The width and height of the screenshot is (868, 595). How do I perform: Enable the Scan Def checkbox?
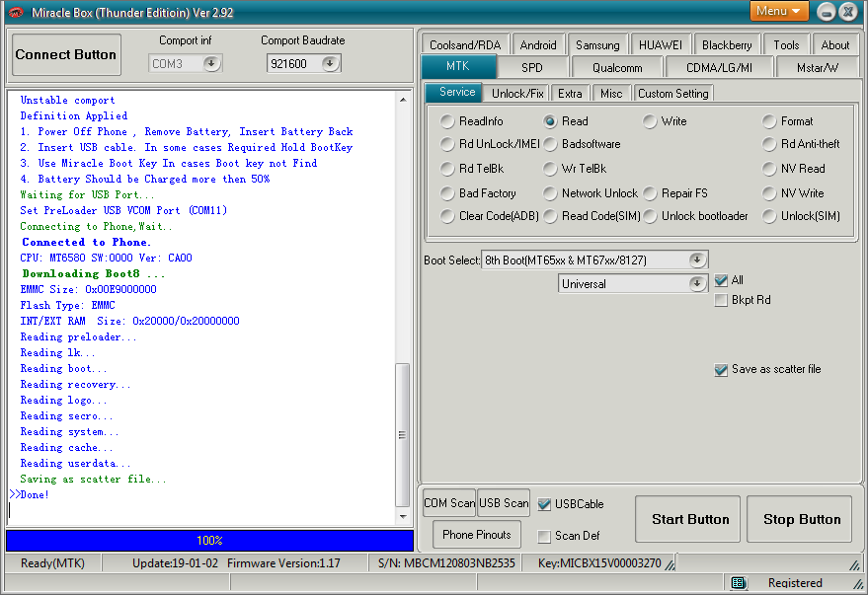[545, 536]
